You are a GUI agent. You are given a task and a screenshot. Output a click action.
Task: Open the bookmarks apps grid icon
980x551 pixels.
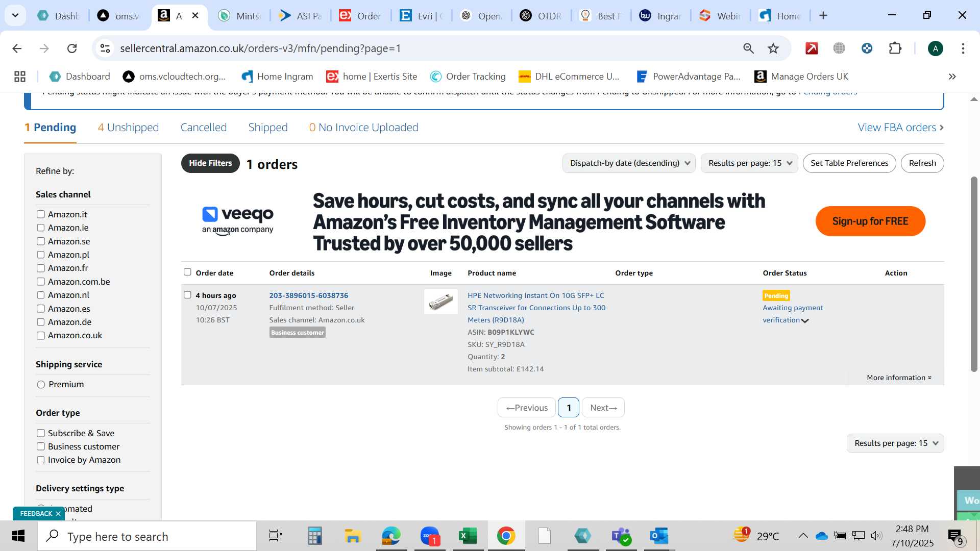point(20,77)
